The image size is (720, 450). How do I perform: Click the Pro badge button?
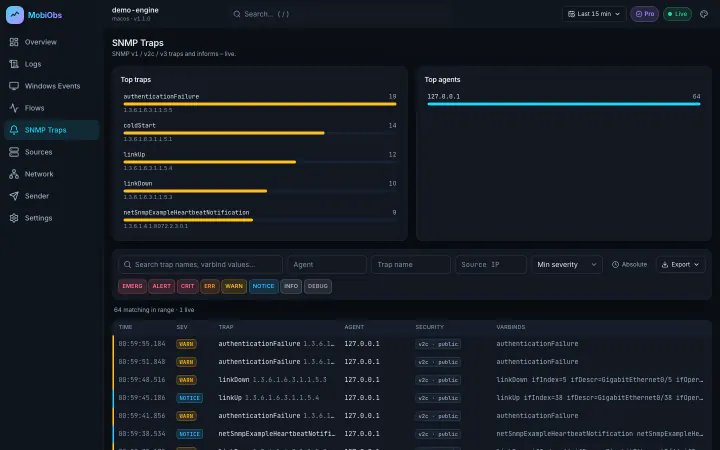(644, 14)
